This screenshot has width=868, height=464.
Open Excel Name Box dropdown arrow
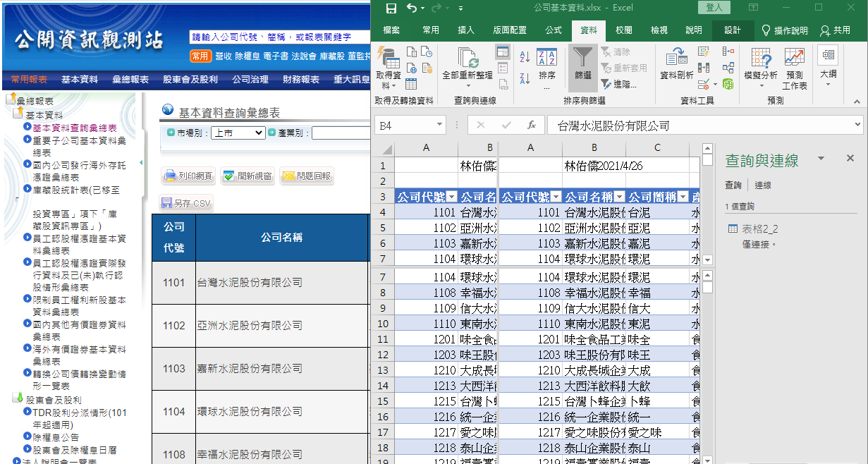[439, 126]
